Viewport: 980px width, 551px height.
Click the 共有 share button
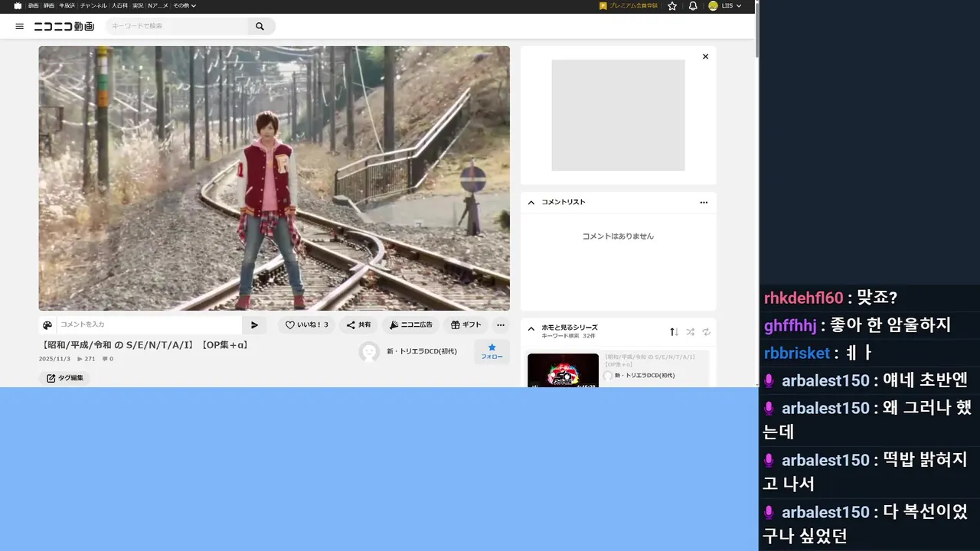pos(358,324)
